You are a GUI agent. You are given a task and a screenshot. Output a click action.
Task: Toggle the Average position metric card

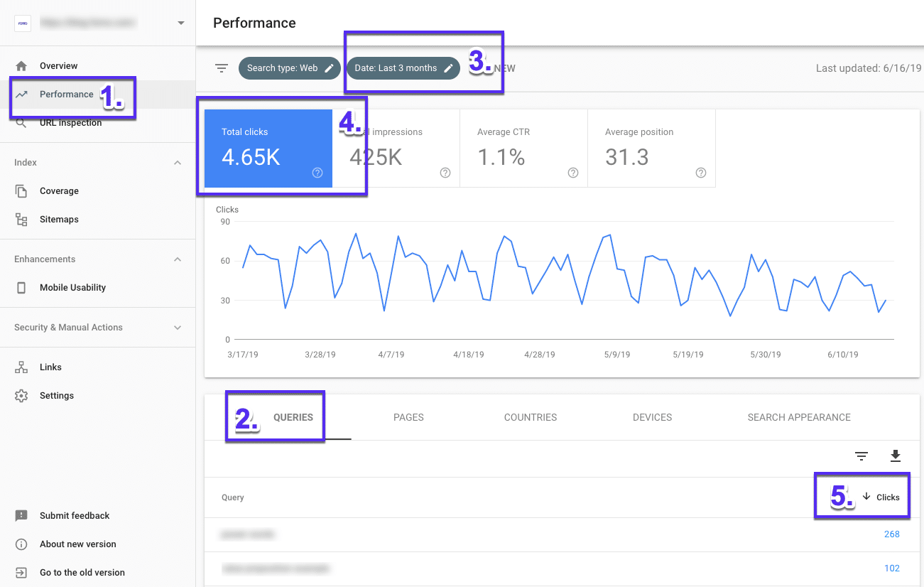pyautogui.click(x=651, y=149)
